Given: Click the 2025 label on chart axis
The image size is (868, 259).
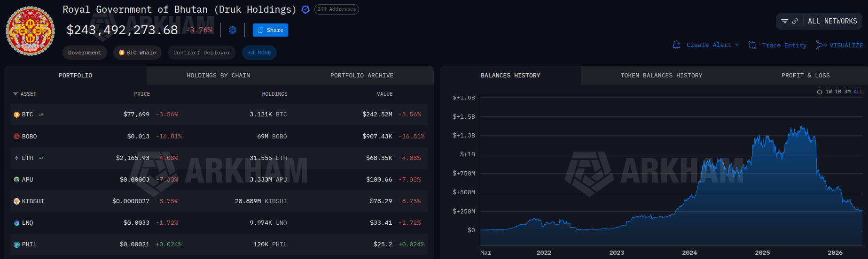Looking at the screenshot, I should 762,253.
